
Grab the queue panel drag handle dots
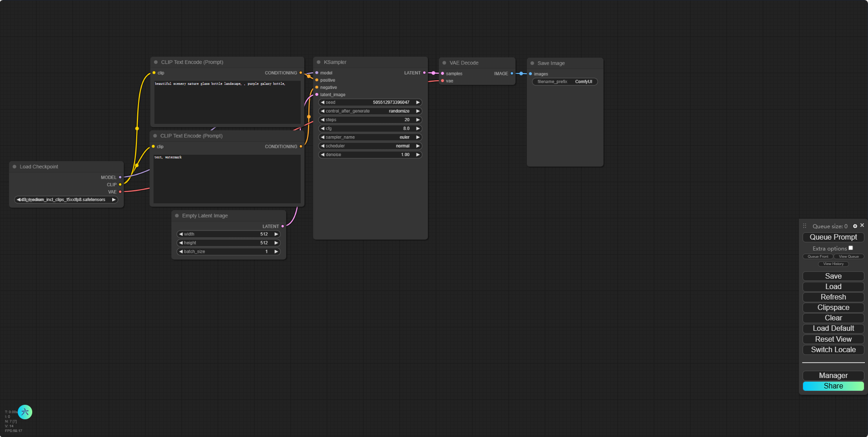(804, 226)
